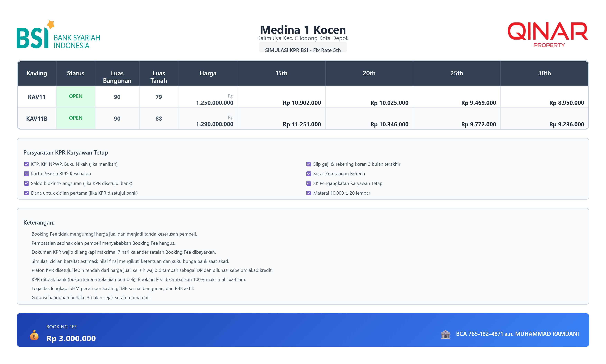This screenshot has width=606, height=364.
Task: Select the OPEN status of KAV11B
Action: (76, 118)
